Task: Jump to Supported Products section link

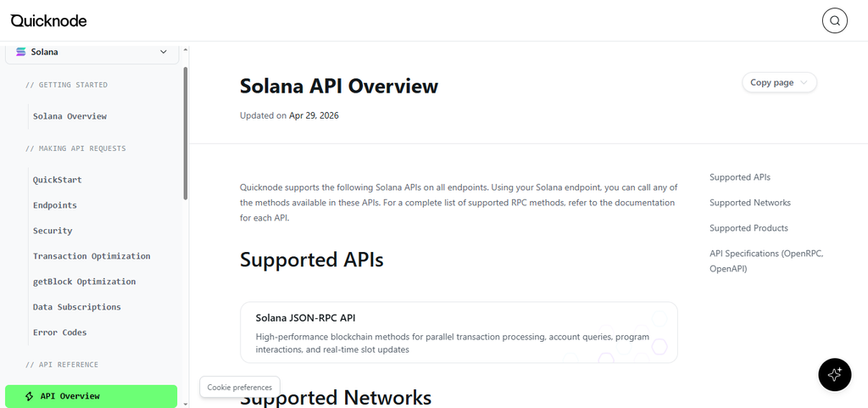Action: tap(748, 228)
